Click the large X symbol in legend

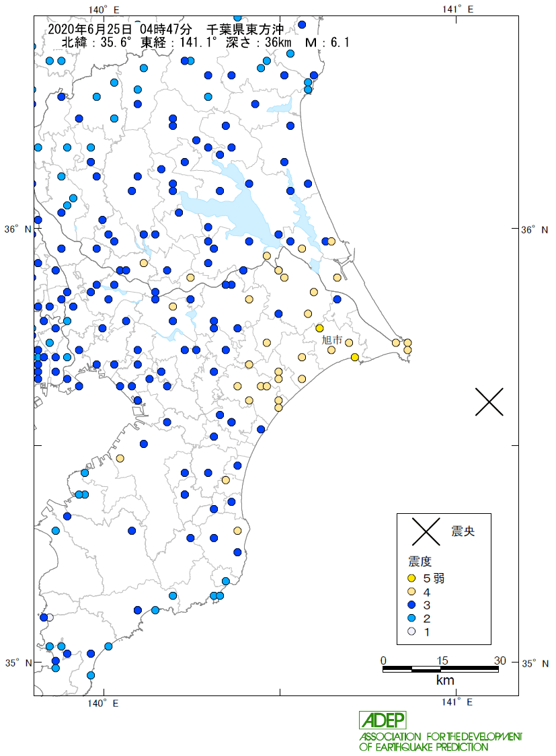426,532
